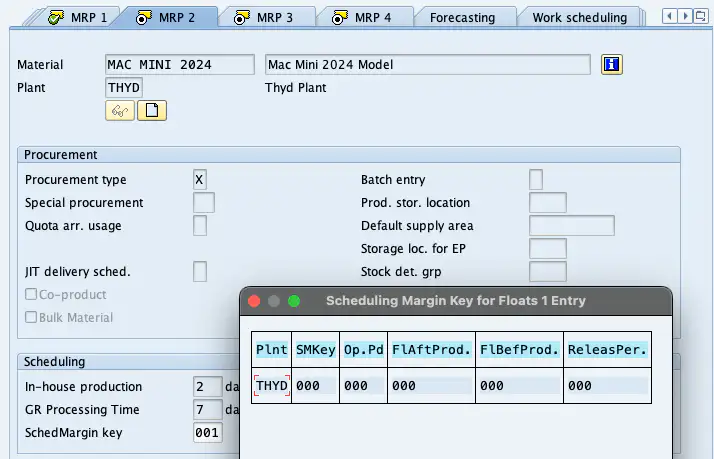Open the Work scheduling tab
This screenshot has height=459, width=714.
tap(580, 18)
